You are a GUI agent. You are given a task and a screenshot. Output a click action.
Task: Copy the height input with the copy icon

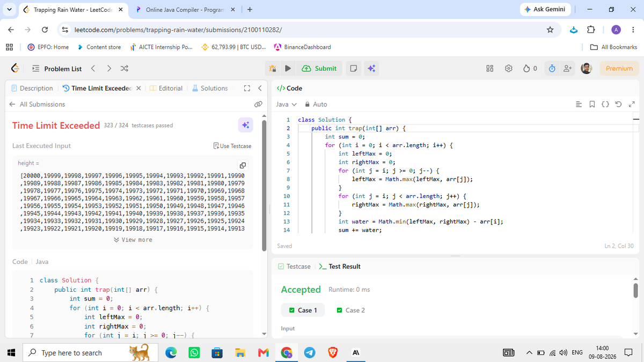point(243,165)
